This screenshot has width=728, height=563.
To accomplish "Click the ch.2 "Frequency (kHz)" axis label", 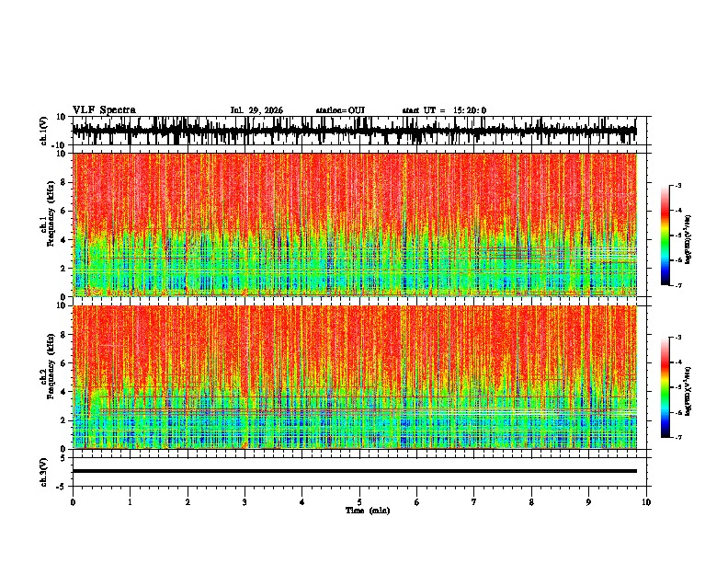I will pyautogui.click(x=51, y=366).
